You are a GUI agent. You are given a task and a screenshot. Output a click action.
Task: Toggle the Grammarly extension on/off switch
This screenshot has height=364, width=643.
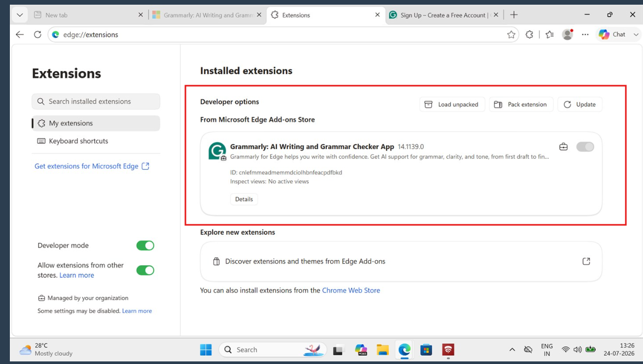click(585, 147)
